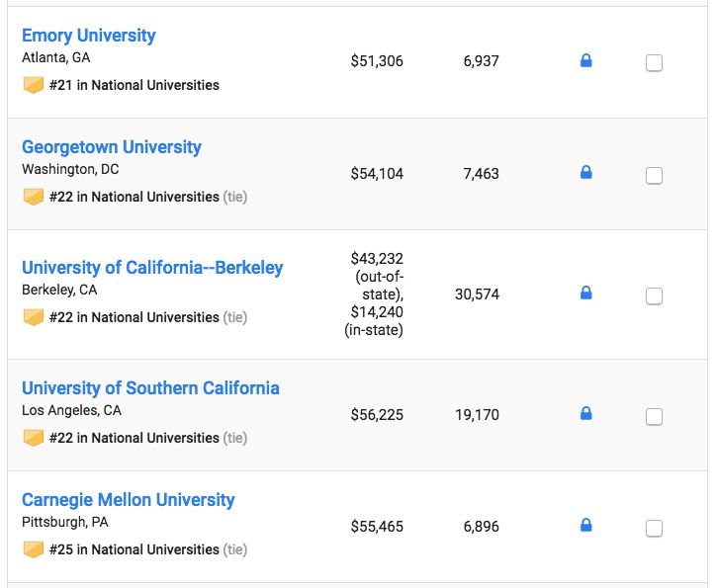
Task: Click the lock icon in Georgetown University row
Action: [585, 173]
